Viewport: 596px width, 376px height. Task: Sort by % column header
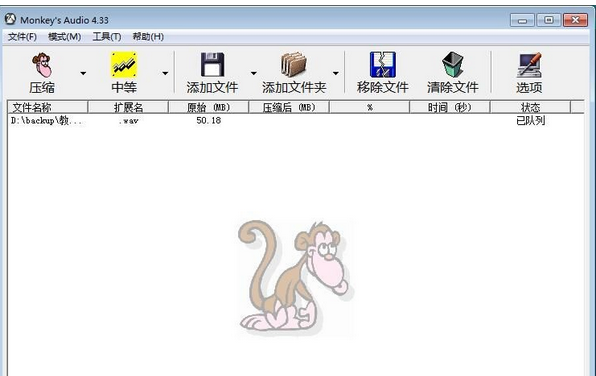[x=369, y=108]
